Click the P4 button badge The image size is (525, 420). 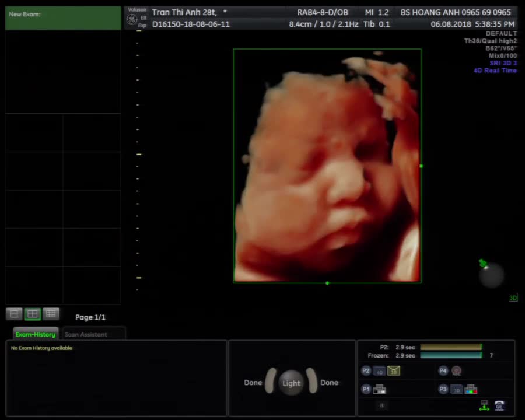tap(443, 370)
